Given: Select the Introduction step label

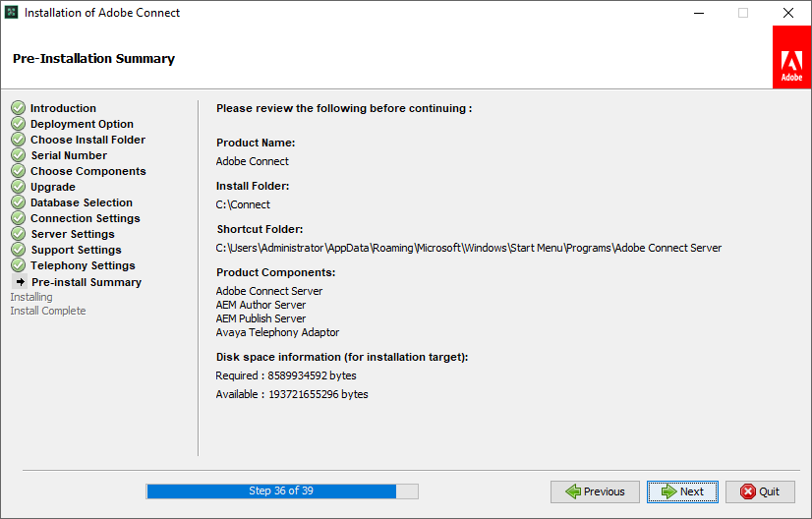Looking at the screenshot, I should (x=63, y=108).
